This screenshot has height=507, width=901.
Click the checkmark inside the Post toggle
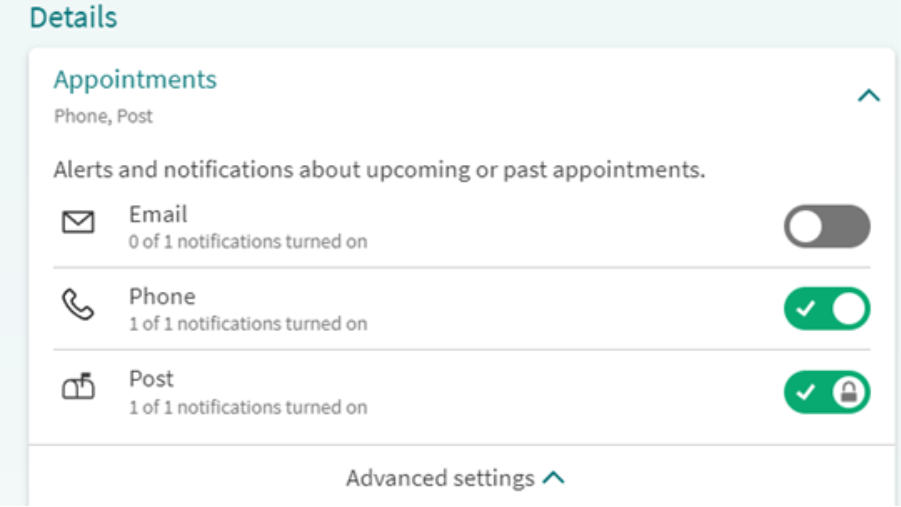click(806, 392)
